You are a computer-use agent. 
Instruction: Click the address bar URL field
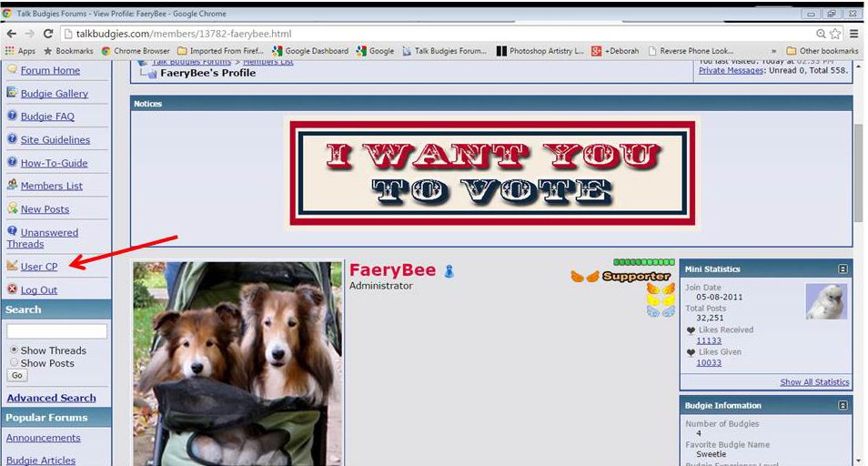[438, 34]
